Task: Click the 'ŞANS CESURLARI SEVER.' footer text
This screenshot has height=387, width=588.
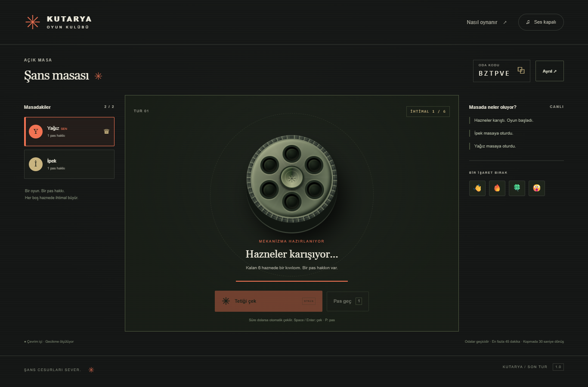Action: (x=53, y=370)
